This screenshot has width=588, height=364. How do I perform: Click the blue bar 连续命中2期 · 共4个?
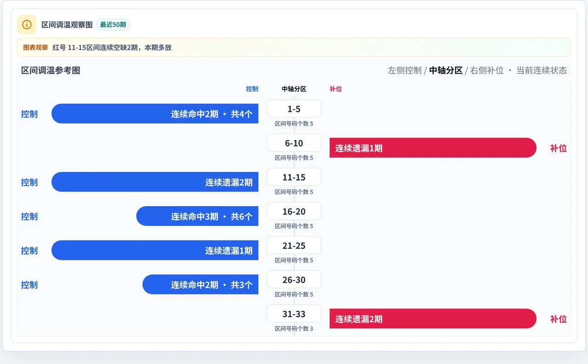(155, 114)
